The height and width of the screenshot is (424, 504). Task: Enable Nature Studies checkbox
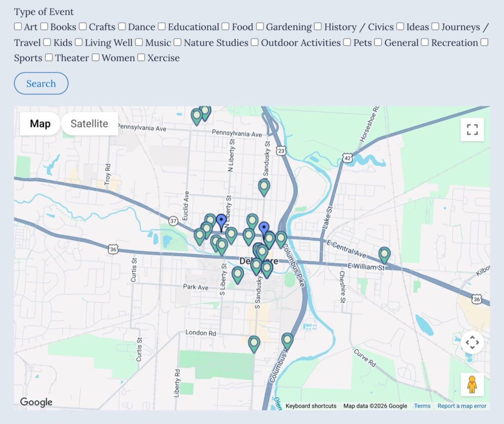pyautogui.click(x=178, y=42)
